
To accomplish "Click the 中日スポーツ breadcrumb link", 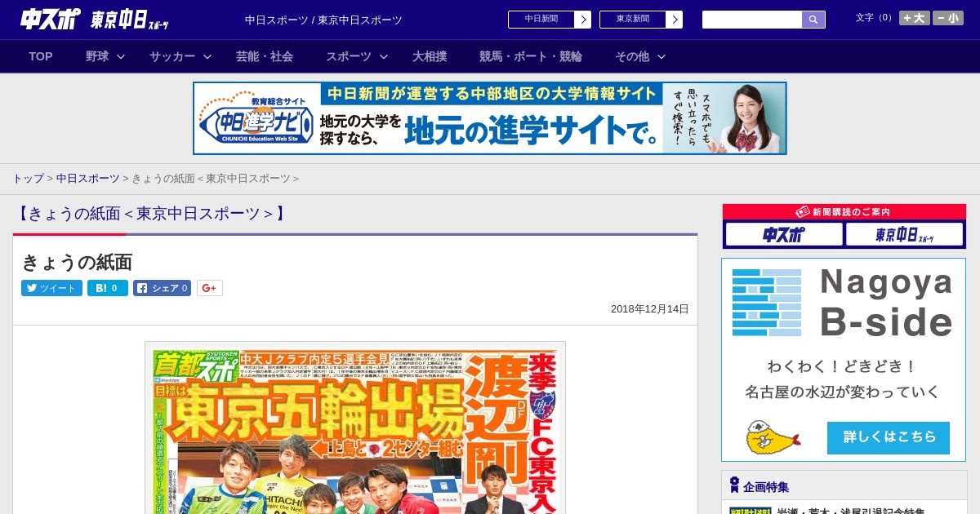I will [x=88, y=178].
